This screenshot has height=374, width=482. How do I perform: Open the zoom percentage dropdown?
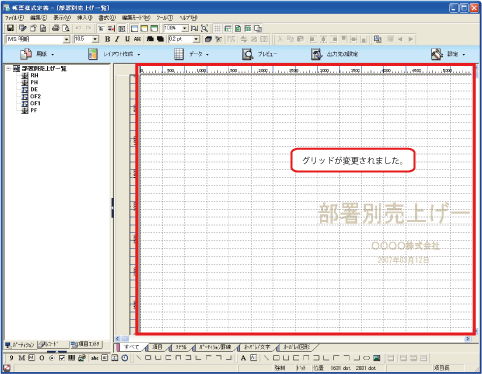185,28
